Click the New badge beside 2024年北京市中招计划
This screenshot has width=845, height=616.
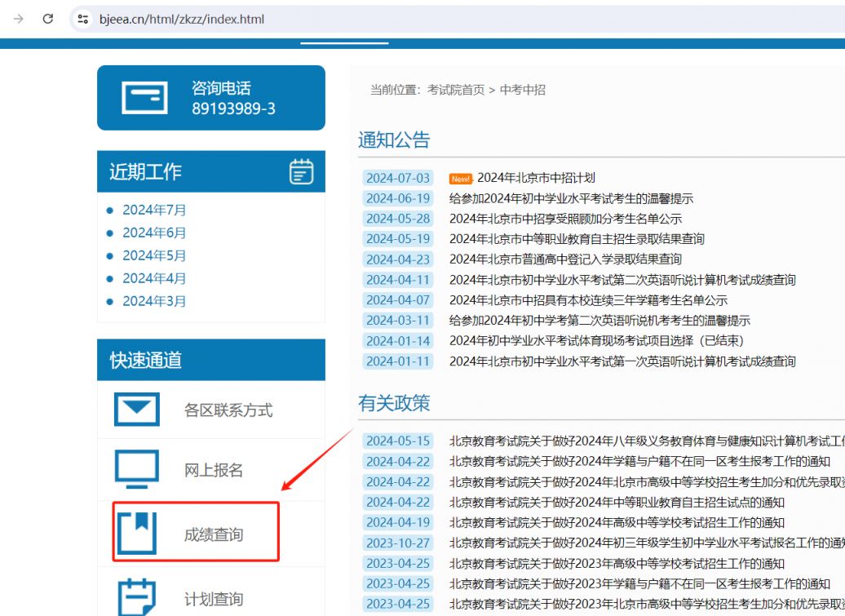[x=461, y=177]
